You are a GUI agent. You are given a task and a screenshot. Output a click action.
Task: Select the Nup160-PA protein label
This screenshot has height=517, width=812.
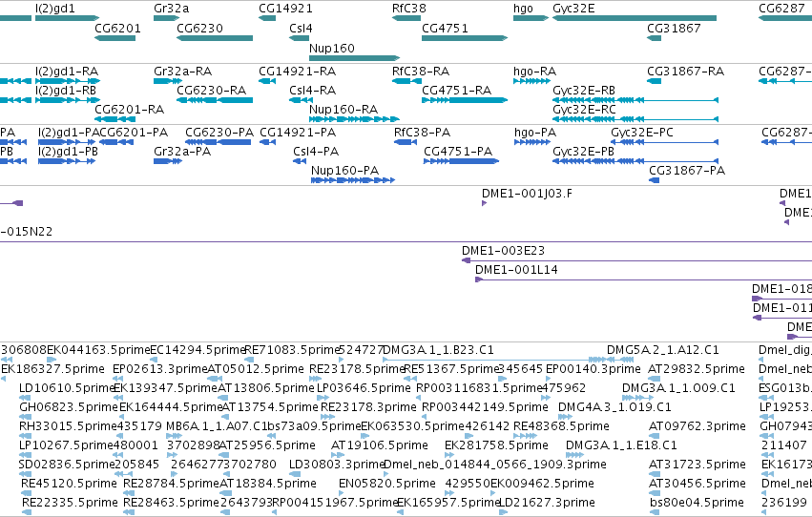pyautogui.click(x=344, y=170)
